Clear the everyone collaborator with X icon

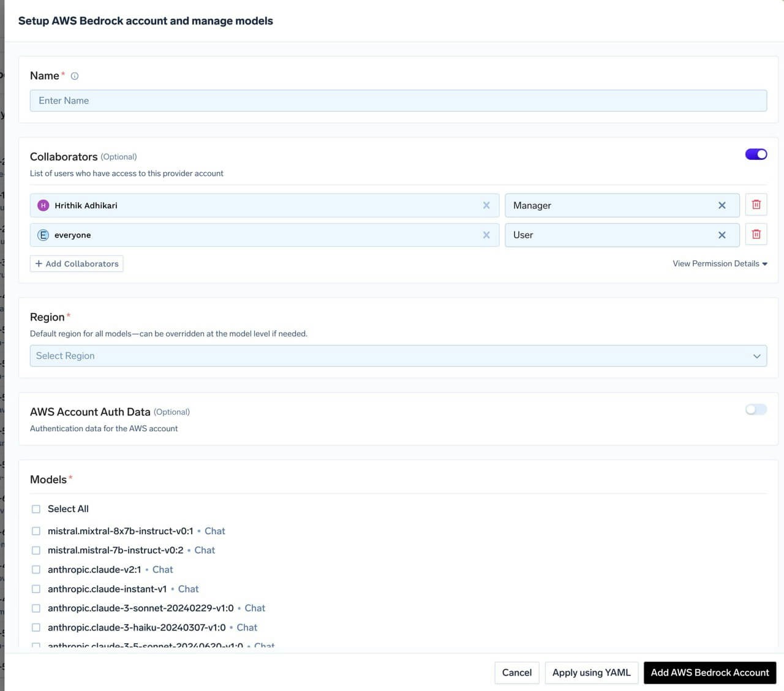point(486,235)
